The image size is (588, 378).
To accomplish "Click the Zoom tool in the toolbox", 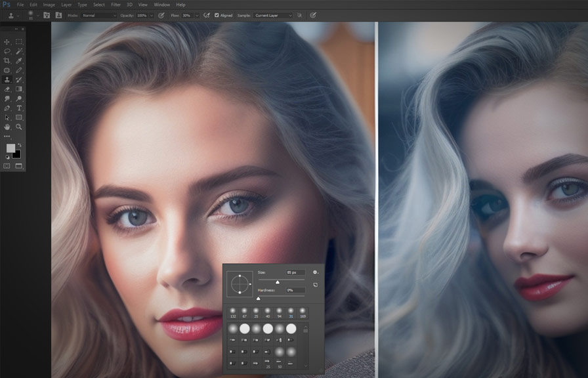I will [19, 127].
